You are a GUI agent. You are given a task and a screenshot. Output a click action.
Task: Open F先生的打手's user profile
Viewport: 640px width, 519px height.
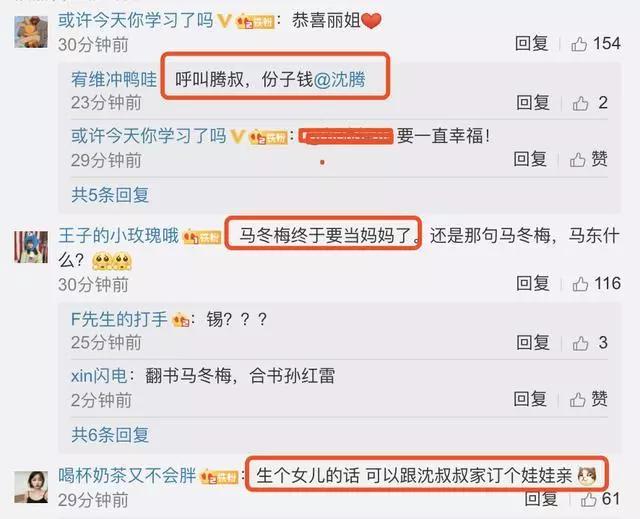pyautogui.click(x=119, y=319)
